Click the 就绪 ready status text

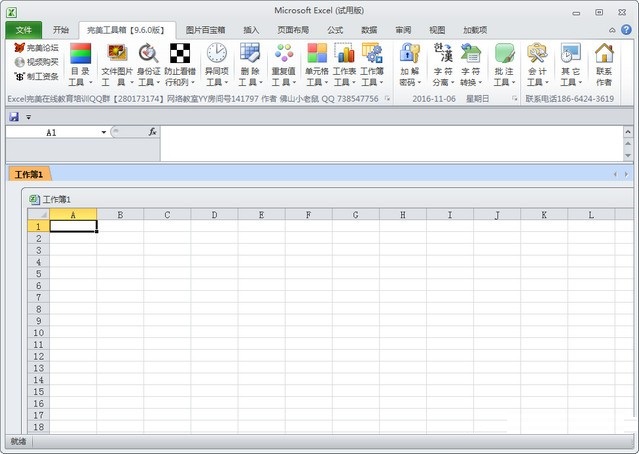click(18, 441)
